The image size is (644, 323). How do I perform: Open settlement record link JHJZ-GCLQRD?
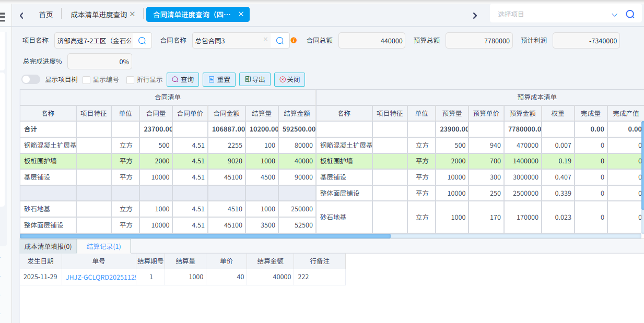point(100,277)
